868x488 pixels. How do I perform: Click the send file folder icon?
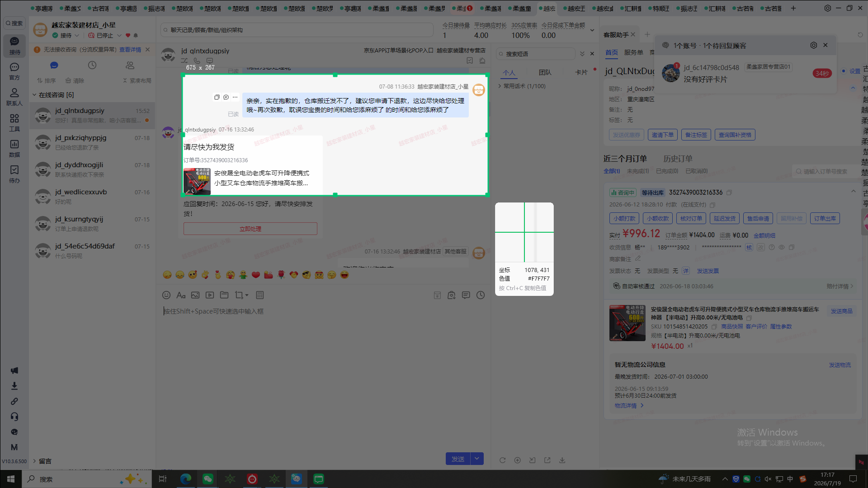[224, 295]
